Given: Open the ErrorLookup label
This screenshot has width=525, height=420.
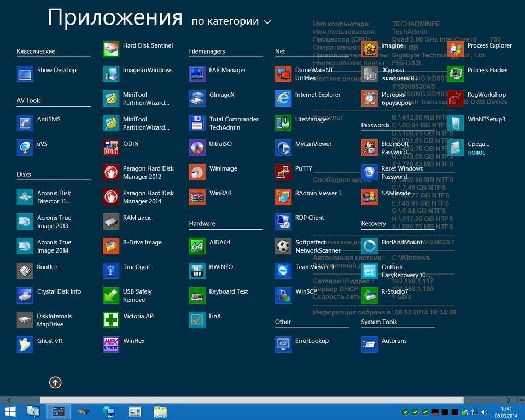Looking at the screenshot, I should [312, 341].
